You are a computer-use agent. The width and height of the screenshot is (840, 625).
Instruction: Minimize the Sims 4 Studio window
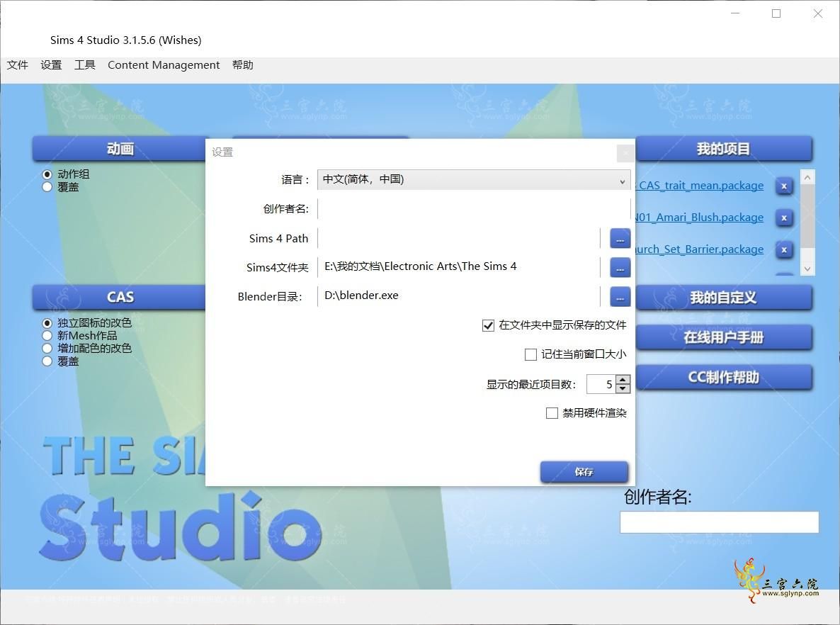(x=735, y=13)
